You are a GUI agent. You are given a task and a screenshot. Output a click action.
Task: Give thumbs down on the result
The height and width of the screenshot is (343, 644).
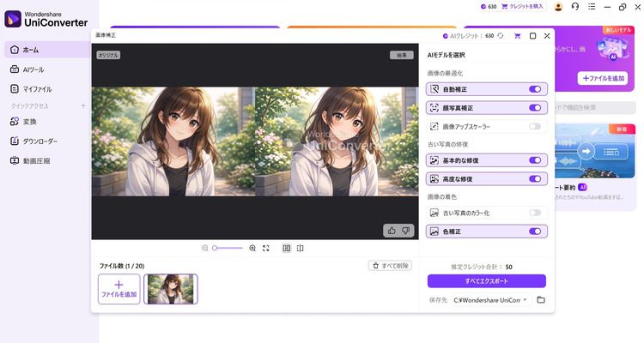tap(406, 231)
